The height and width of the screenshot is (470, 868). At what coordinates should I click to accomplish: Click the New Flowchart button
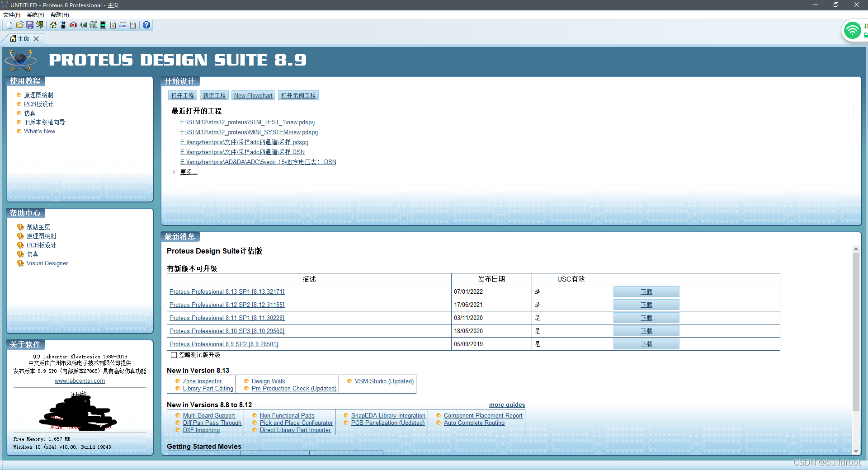[x=253, y=95]
